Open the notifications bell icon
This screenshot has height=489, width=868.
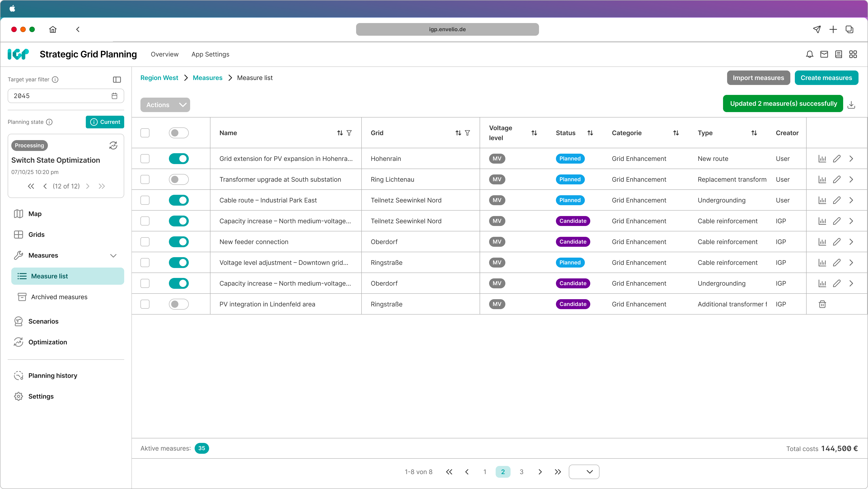point(809,54)
